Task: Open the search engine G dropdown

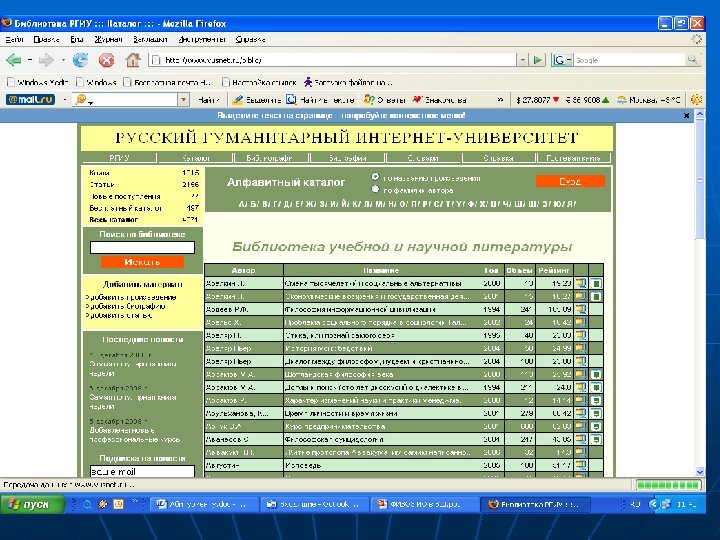Action: point(562,60)
